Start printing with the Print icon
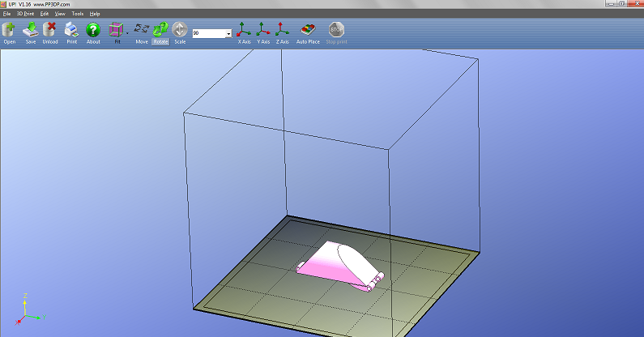644x337 pixels. pyautogui.click(x=72, y=33)
